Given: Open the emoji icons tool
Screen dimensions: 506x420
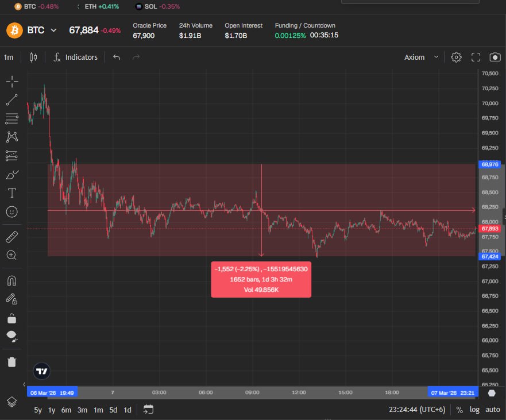Looking at the screenshot, I should [x=12, y=212].
